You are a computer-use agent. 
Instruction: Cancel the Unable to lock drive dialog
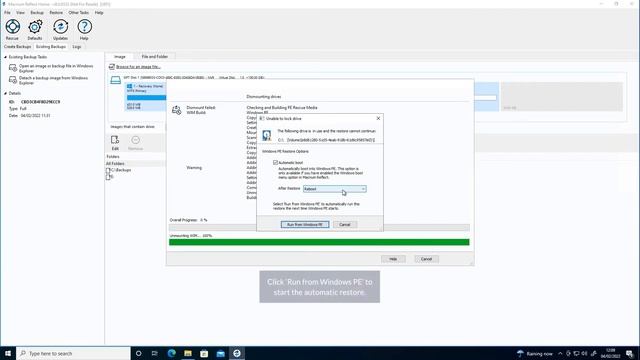coord(344,224)
